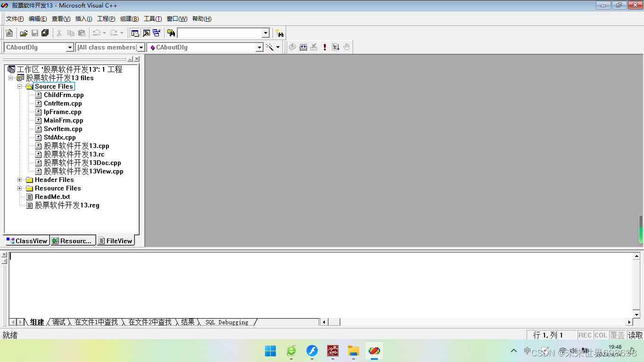Open the 帮助(H) menu

point(202,19)
